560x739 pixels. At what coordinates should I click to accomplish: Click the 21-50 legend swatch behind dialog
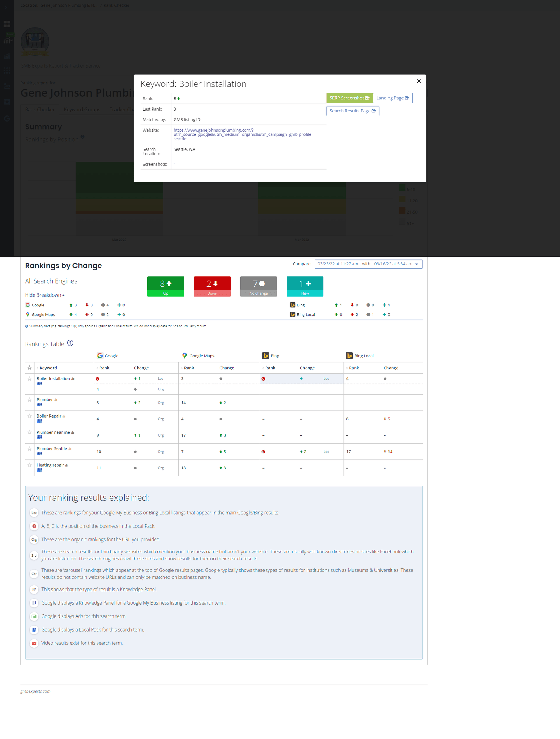click(x=402, y=211)
